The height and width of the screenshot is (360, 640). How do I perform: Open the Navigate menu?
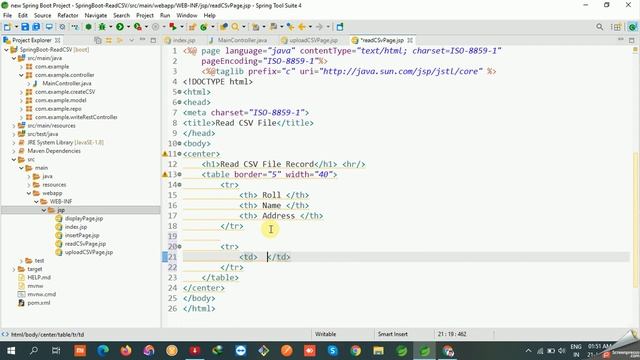click(96, 15)
